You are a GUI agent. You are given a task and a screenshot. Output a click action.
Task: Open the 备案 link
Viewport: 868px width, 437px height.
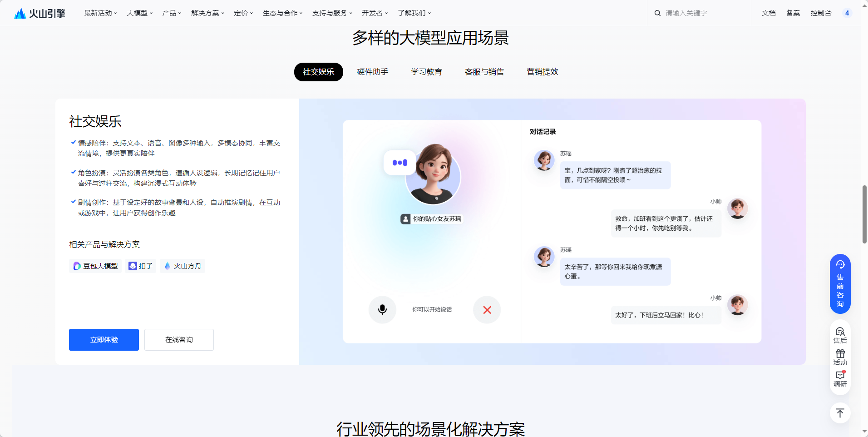[x=793, y=13]
